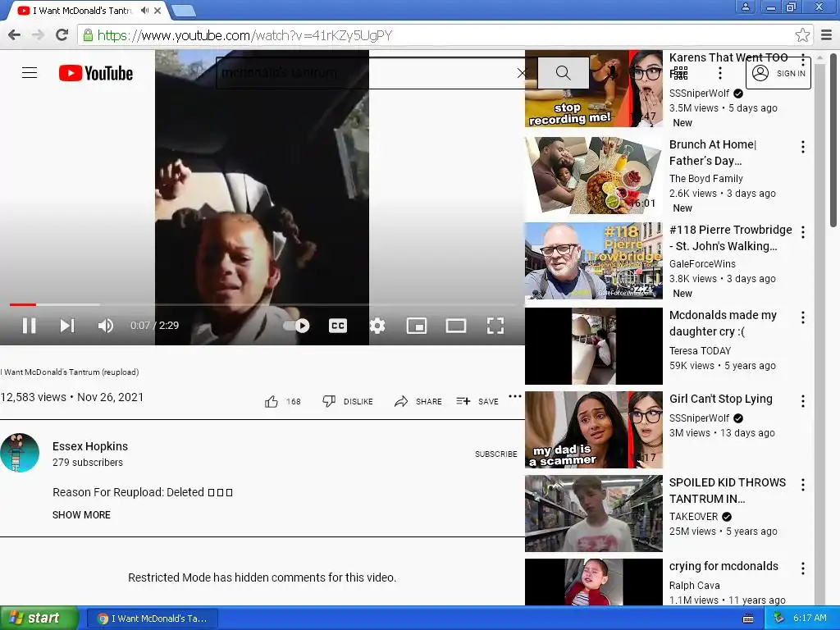Pause the video playback
The width and height of the screenshot is (840, 630).
click(29, 325)
